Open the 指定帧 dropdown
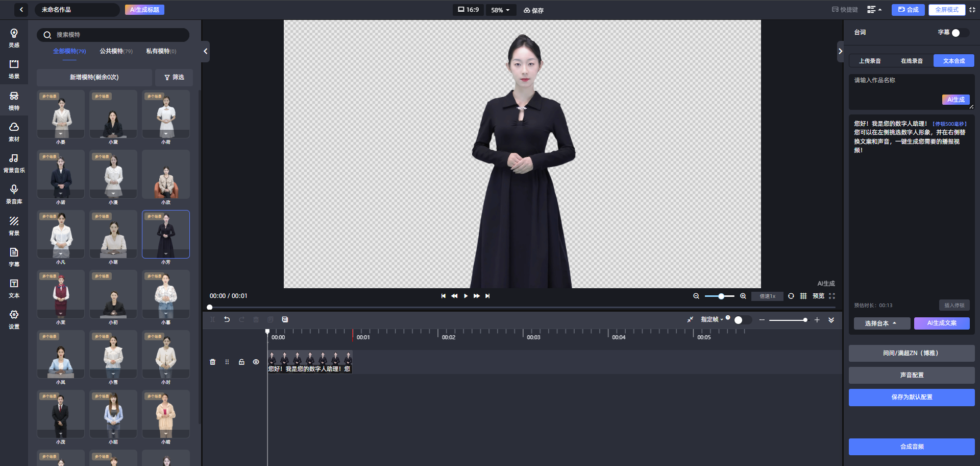 (712, 319)
